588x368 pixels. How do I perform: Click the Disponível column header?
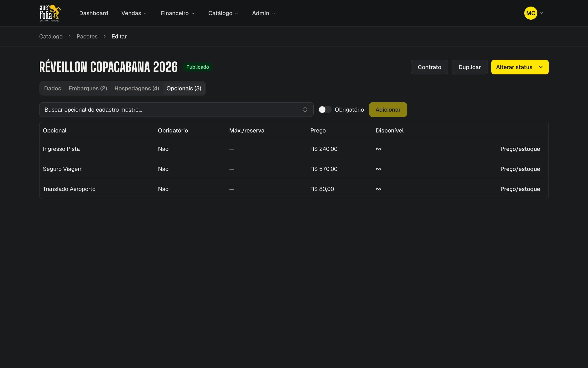[x=390, y=131]
